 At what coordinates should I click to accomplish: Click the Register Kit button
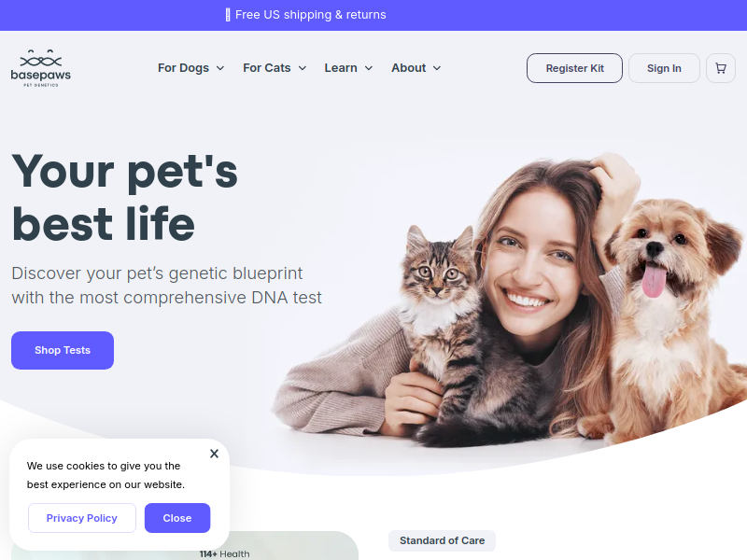tap(574, 68)
